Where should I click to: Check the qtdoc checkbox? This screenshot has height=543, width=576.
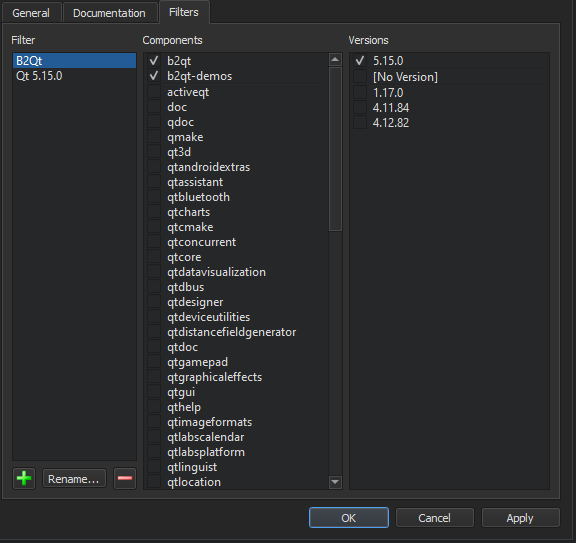click(x=154, y=347)
